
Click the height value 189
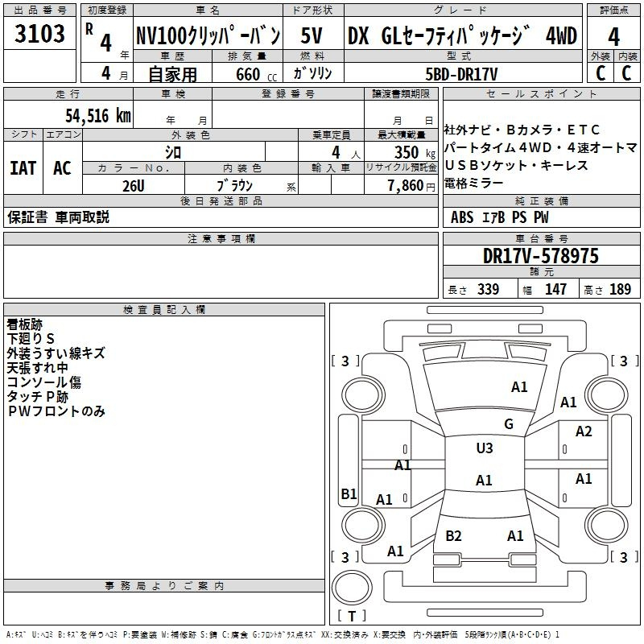(620, 290)
